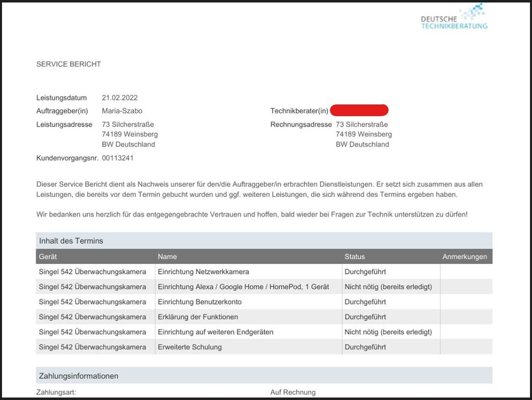532x400 pixels.
Task: Click device cell in Einrichtung Netzwerkkamera row
Action: point(96,271)
